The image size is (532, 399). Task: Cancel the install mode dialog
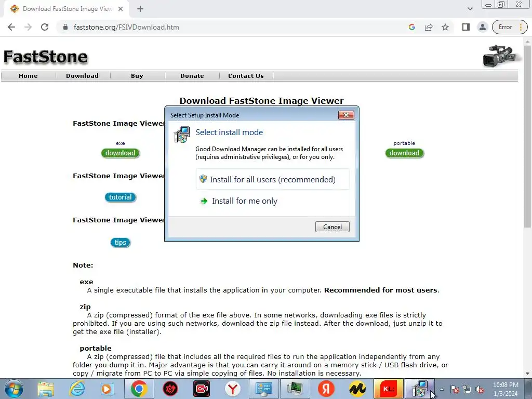coord(332,227)
